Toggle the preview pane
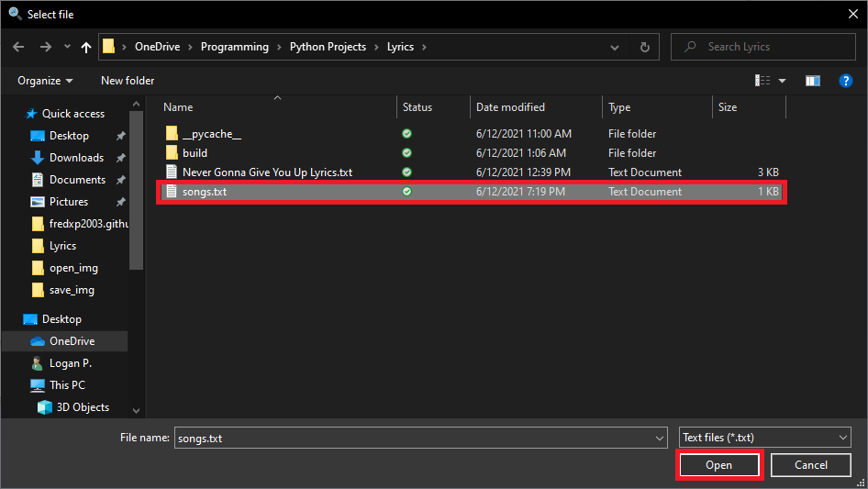The height and width of the screenshot is (489, 868). click(813, 81)
